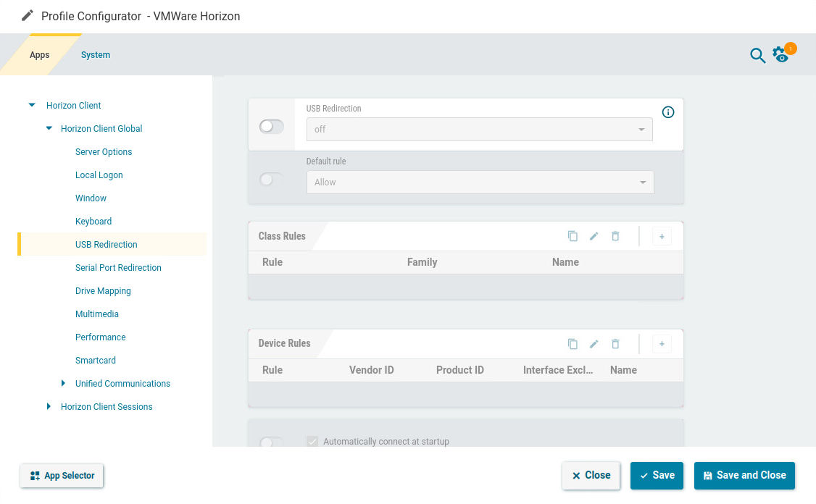Add a new Class Rule with plus
Image resolution: width=816 pixels, height=504 pixels.
662,237
